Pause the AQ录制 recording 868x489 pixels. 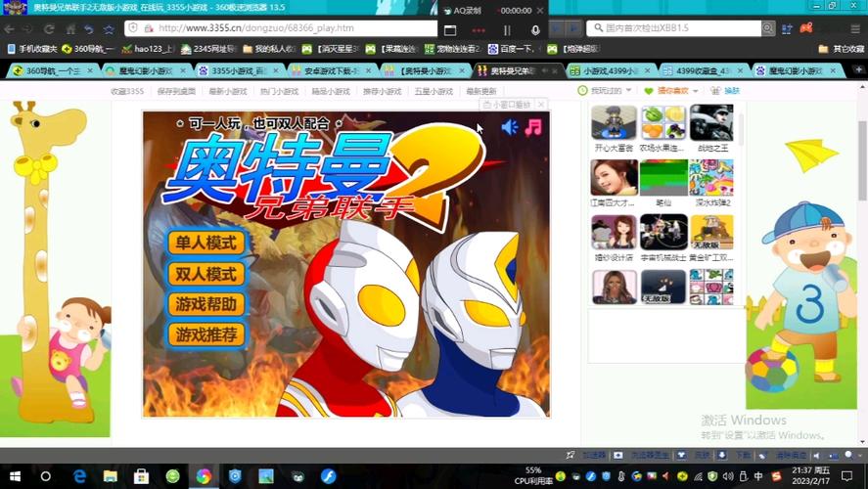(507, 30)
